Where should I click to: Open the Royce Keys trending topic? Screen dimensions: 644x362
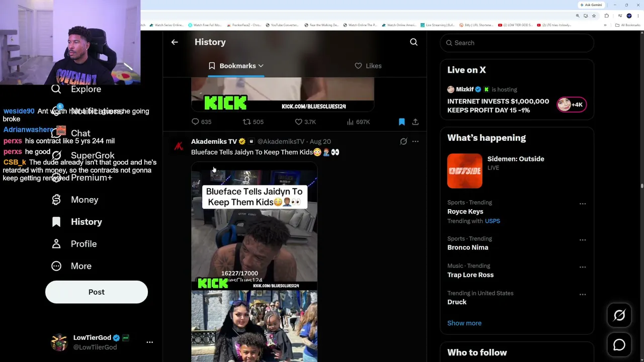click(x=465, y=212)
